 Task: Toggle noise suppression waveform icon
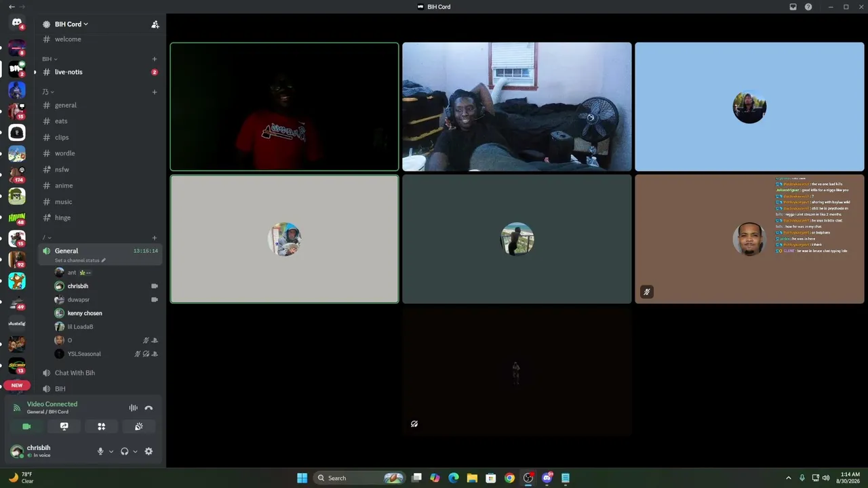pyautogui.click(x=133, y=408)
